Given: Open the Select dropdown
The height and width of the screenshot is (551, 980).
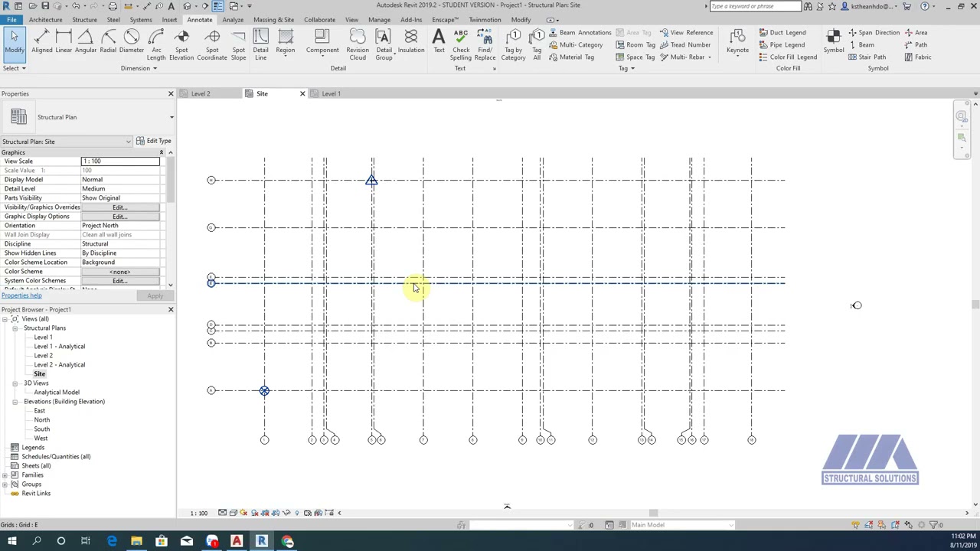Looking at the screenshot, I should tap(14, 68).
